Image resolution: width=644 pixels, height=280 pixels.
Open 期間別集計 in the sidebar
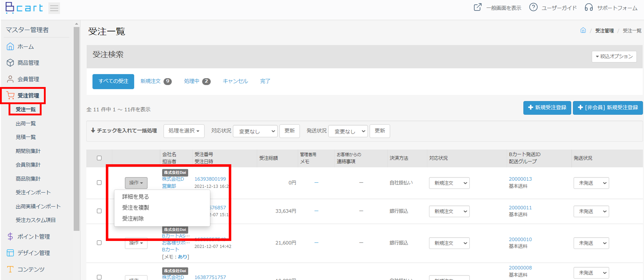coord(28,151)
